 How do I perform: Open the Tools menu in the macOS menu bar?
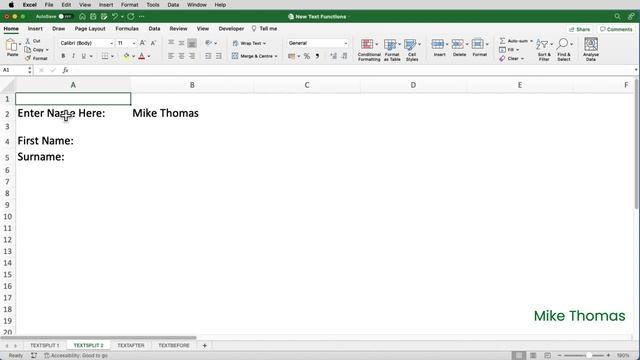[x=153, y=5]
